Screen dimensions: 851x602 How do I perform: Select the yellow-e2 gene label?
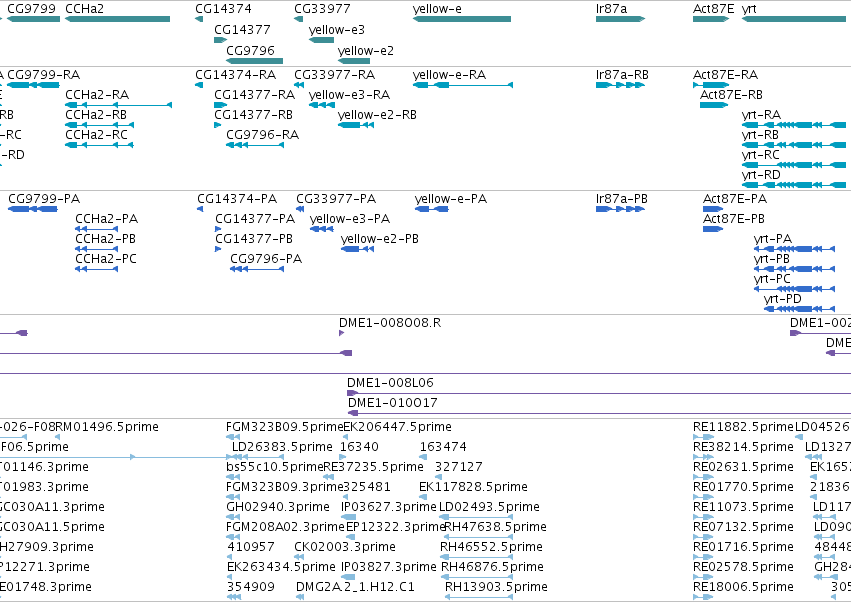coord(365,50)
